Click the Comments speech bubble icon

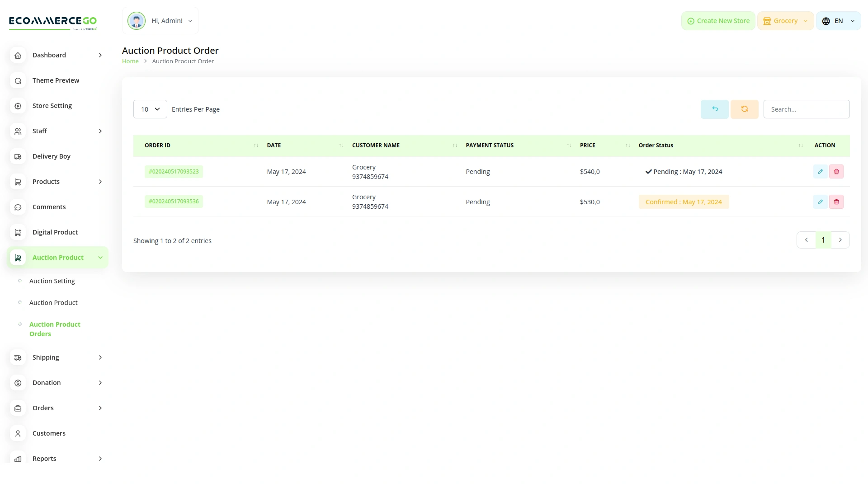[x=18, y=207]
